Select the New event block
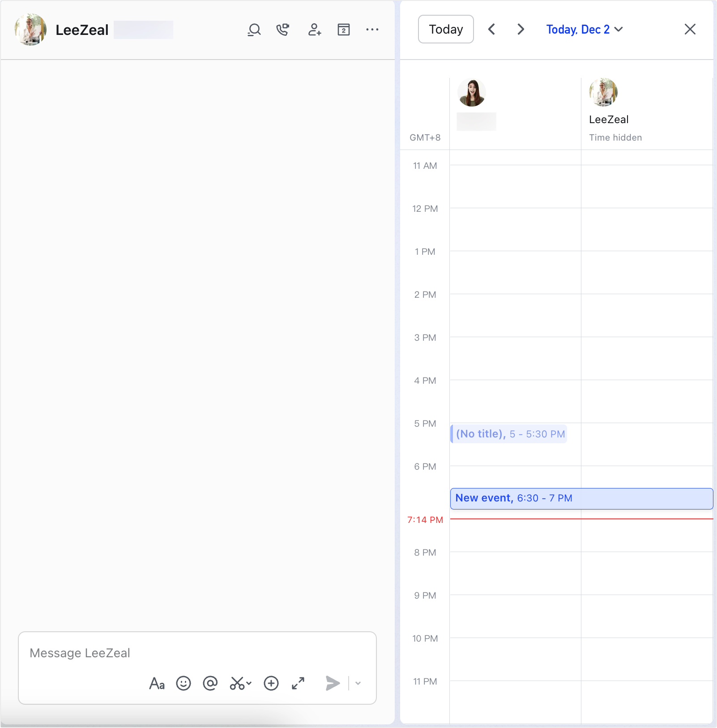717x728 pixels. [581, 498]
